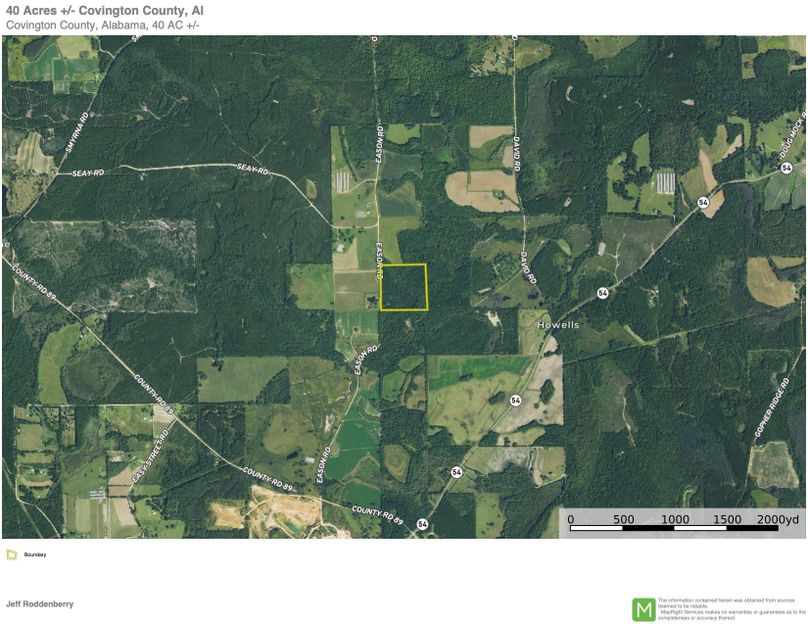Click the Boundary legend text label
The height and width of the screenshot is (624, 808).
click(x=36, y=554)
